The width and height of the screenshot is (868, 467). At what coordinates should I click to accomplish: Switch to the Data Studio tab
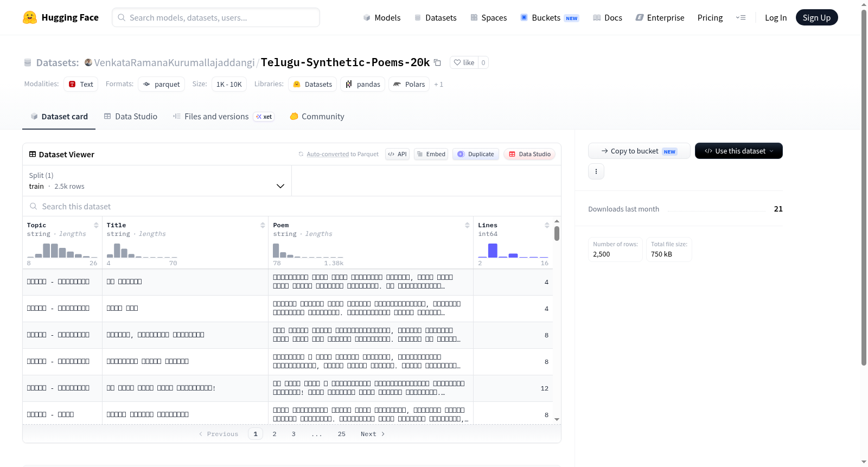(x=131, y=117)
